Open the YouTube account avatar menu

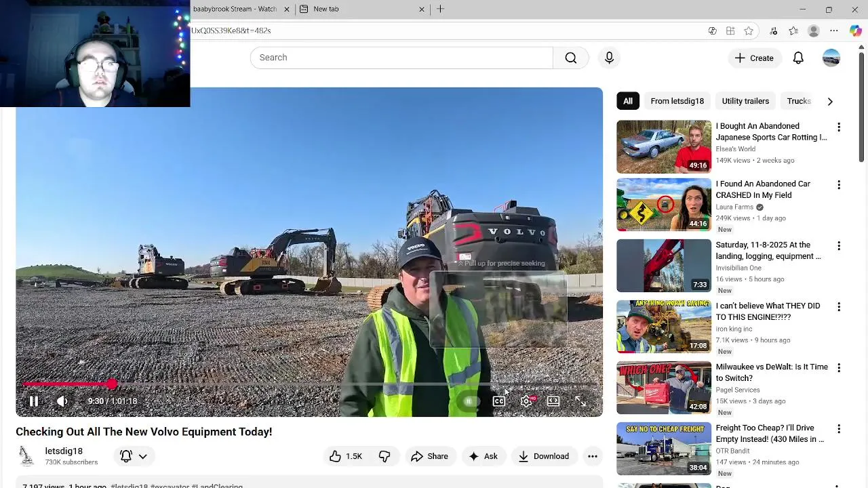coord(831,58)
